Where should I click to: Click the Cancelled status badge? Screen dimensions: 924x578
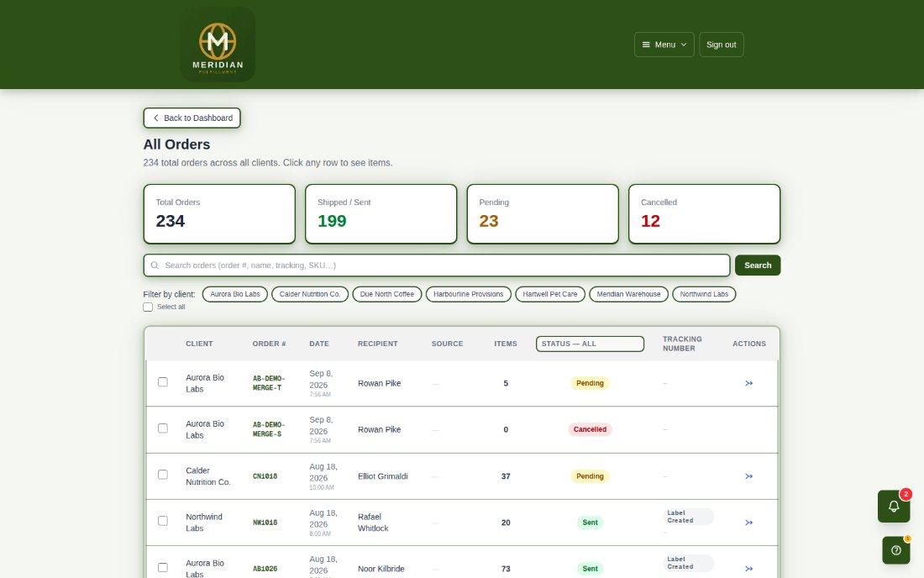tap(590, 429)
